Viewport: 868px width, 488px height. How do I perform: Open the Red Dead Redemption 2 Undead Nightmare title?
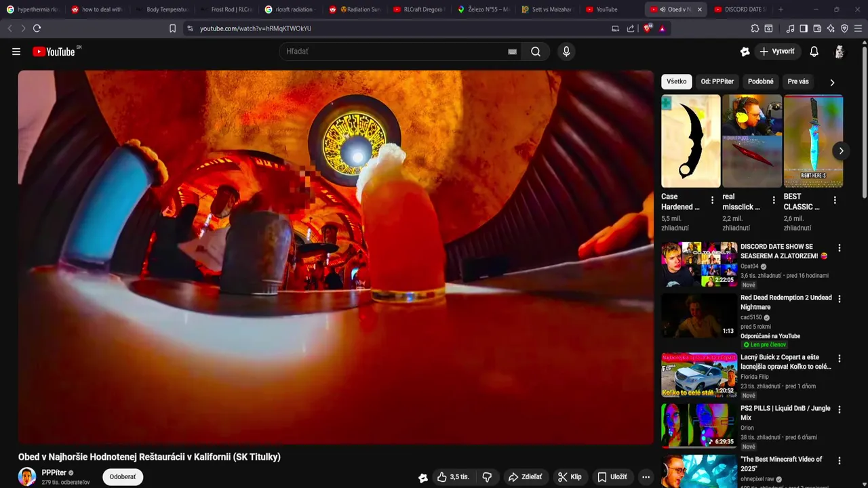786,302
